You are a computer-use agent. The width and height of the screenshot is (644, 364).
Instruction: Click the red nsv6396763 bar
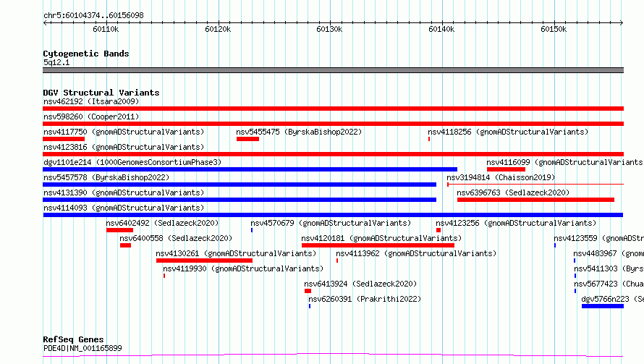pos(535,200)
